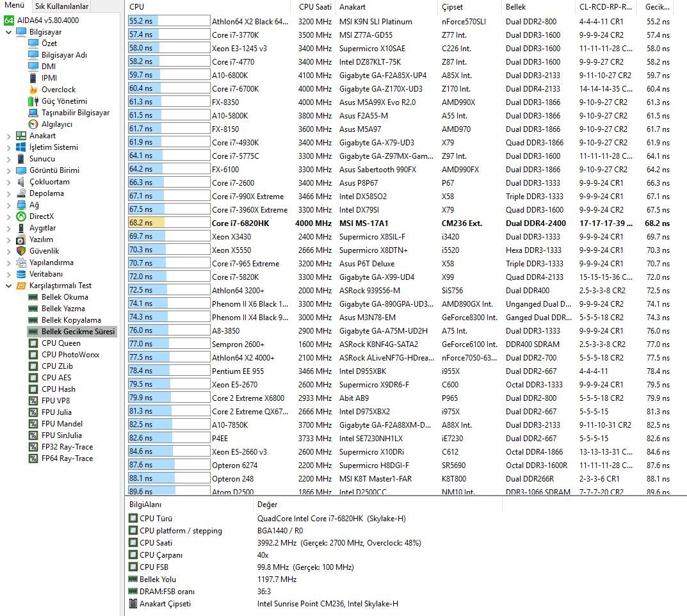Open the Güç Yönetimi battery icon
The width and height of the screenshot is (687, 616).
(x=33, y=101)
